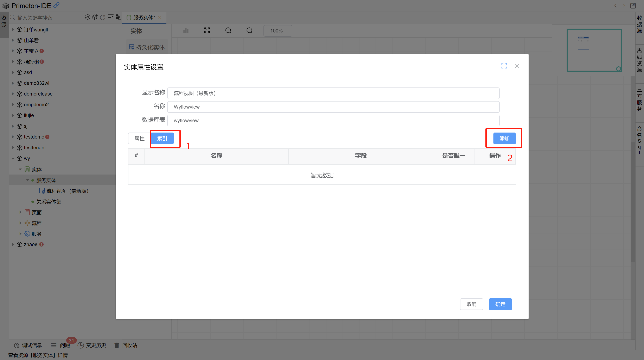Click the 取消 button
The width and height of the screenshot is (644, 360).
(x=471, y=304)
